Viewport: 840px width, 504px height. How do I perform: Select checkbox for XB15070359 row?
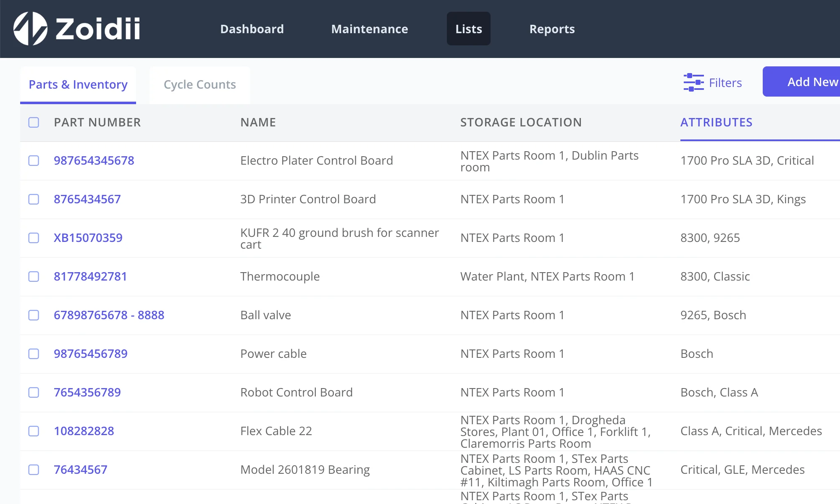(34, 238)
